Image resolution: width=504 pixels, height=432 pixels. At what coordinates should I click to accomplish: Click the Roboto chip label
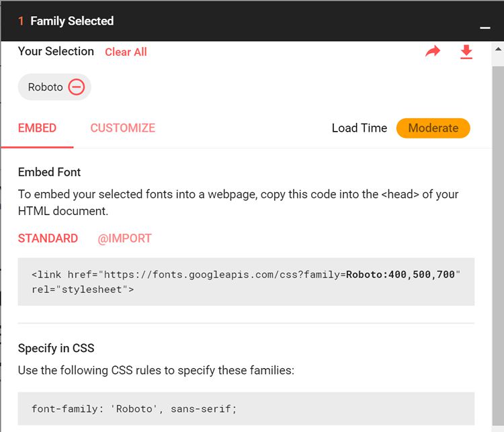(45, 87)
